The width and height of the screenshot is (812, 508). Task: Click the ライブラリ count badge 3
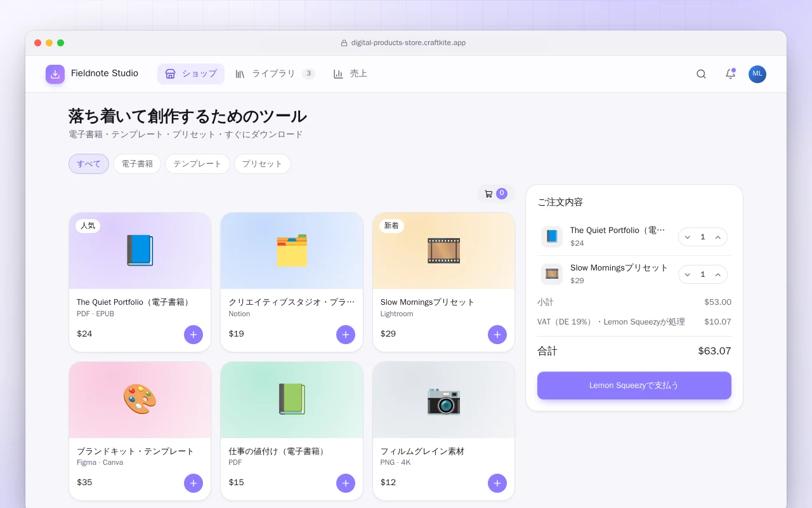pos(308,74)
